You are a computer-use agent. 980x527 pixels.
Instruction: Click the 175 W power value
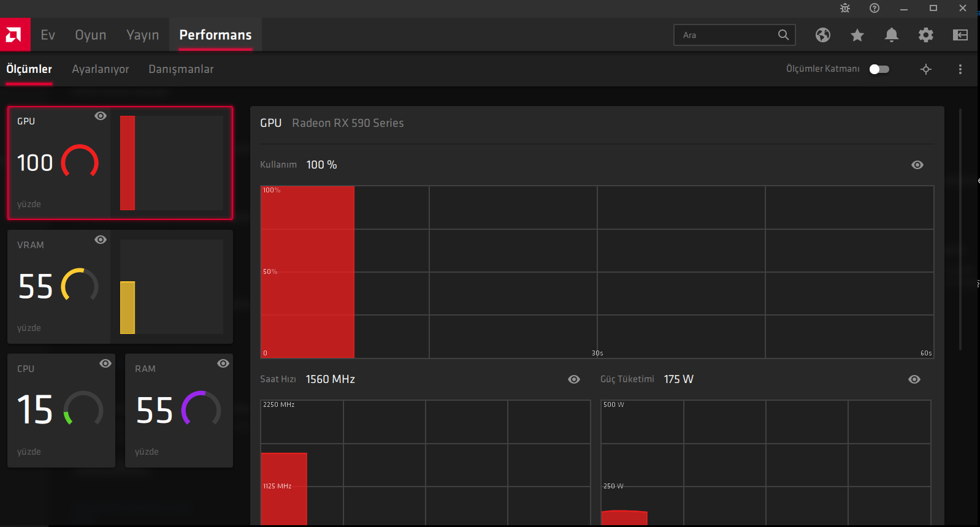point(679,379)
